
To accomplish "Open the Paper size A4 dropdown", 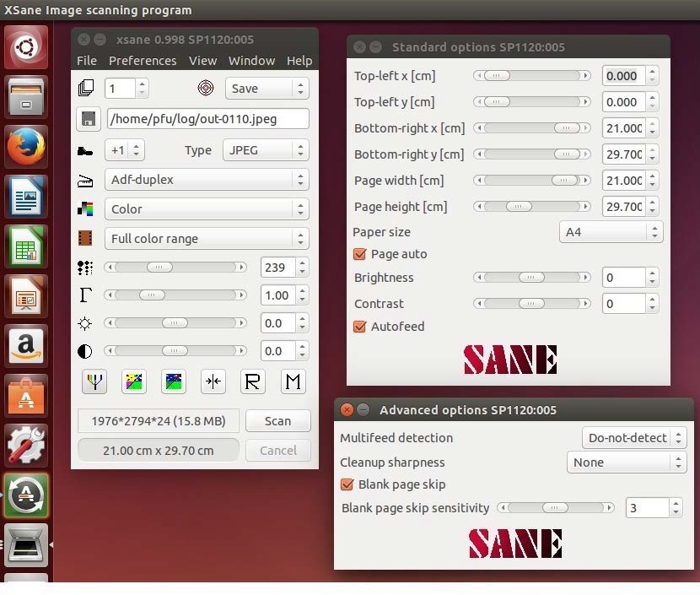I will pyautogui.click(x=611, y=231).
